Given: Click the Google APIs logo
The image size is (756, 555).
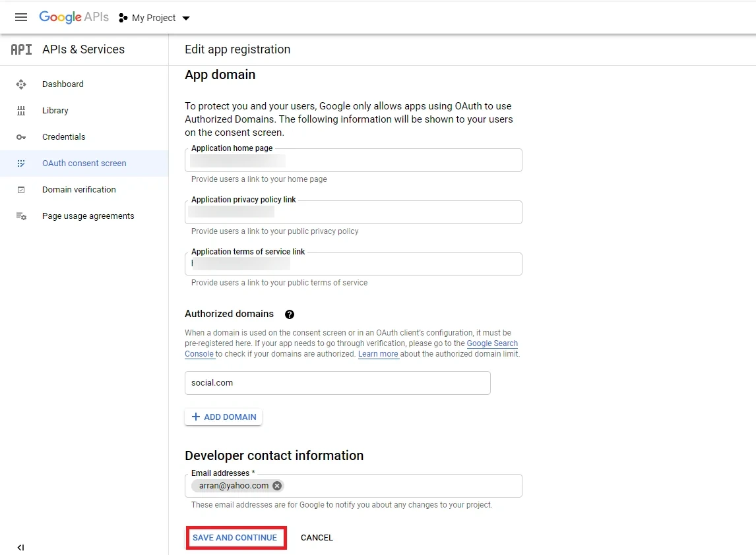Looking at the screenshot, I should (x=74, y=17).
